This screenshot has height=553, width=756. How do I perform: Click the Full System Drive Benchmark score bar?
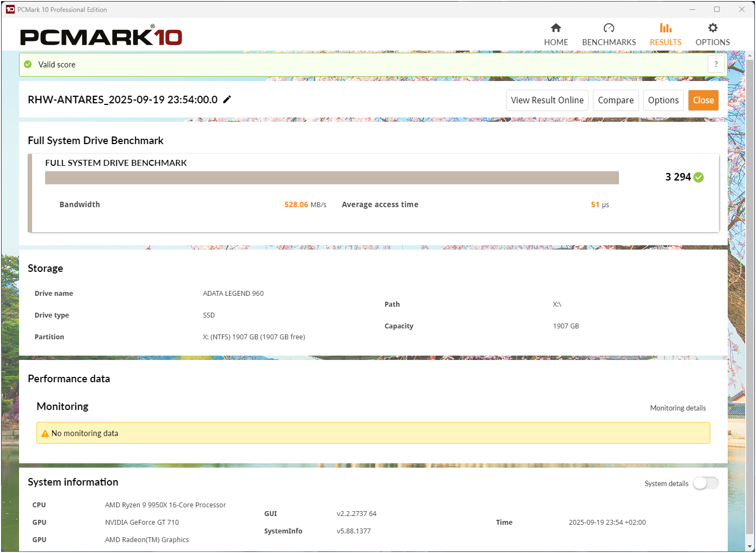tap(332, 178)
